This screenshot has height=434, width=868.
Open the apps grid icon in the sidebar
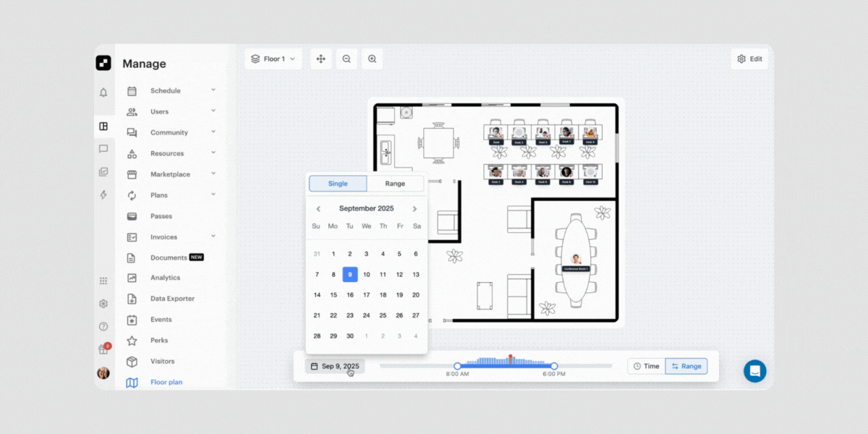pyautogui.click(x=103, y=281)
